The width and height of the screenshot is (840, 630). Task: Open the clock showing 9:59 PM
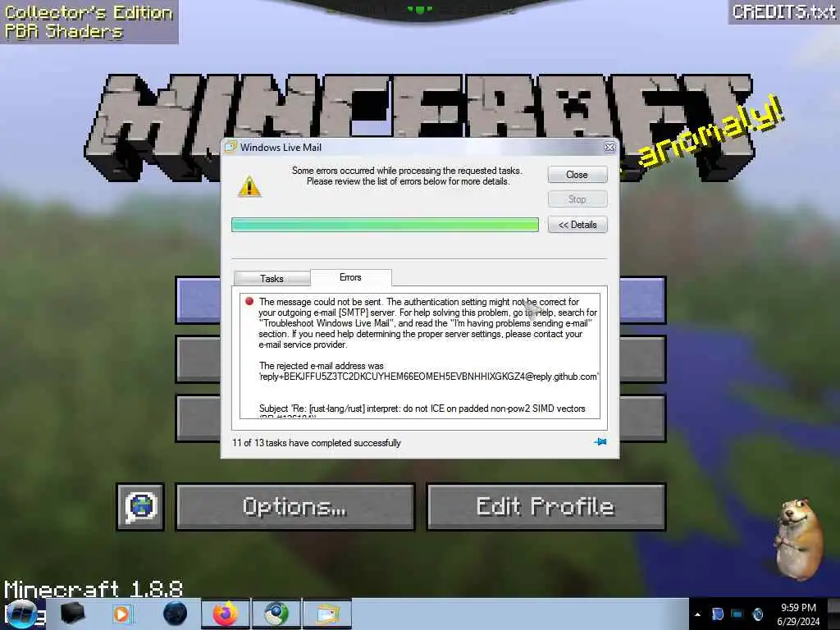tap(798, 614)
